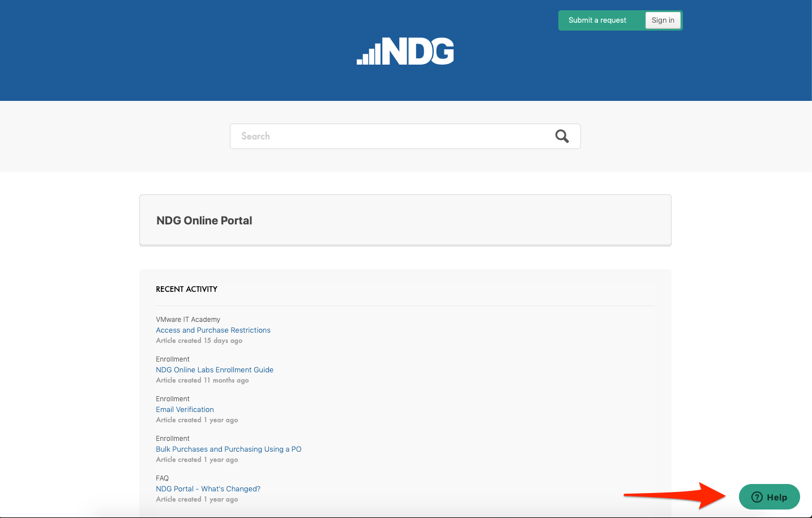This screenshot has width=812, height=518.
Task: Open the Email Verification article
Action: (x=185, y=410)
